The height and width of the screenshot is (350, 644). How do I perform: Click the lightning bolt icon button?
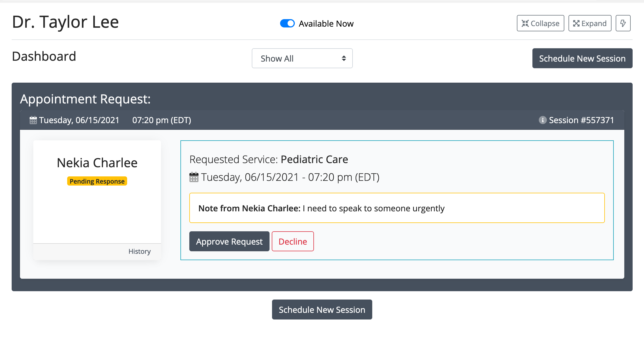pos(623,23)
